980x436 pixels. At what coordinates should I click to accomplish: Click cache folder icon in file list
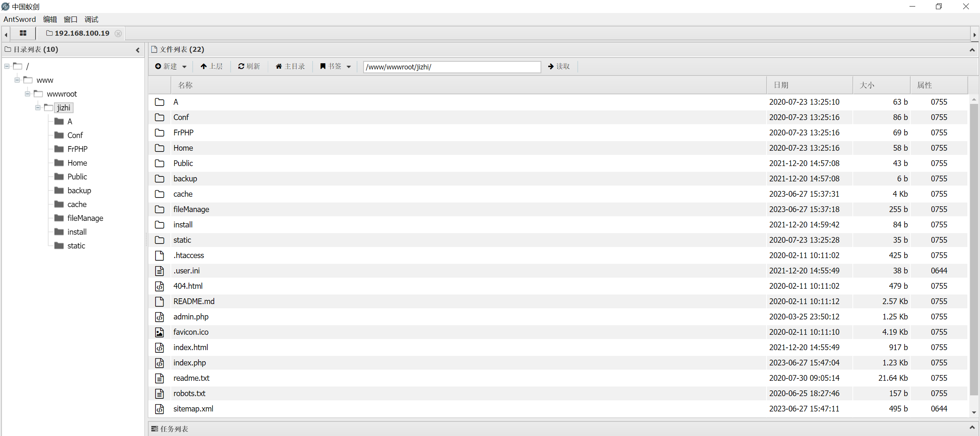[x=159, y=194]
